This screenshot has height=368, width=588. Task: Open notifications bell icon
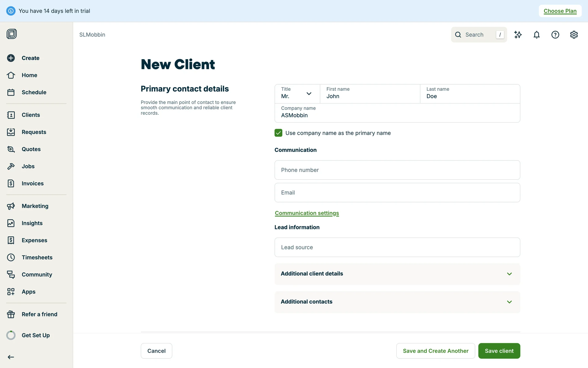point(537,35)
